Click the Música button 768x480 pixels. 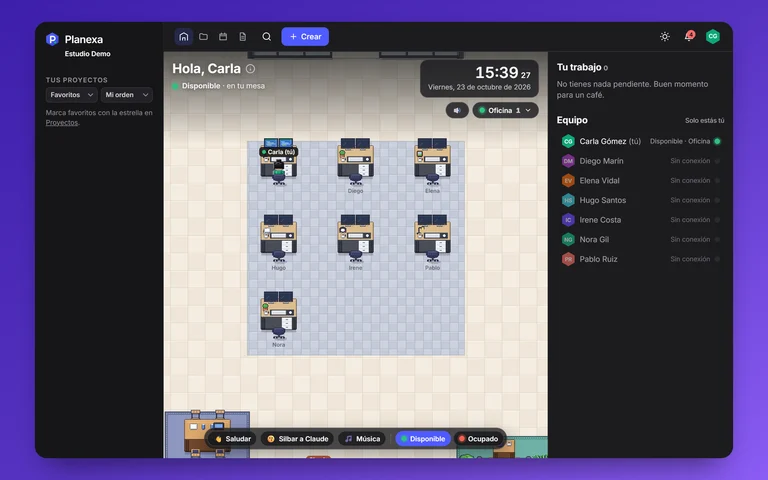(x=362, y=439)
